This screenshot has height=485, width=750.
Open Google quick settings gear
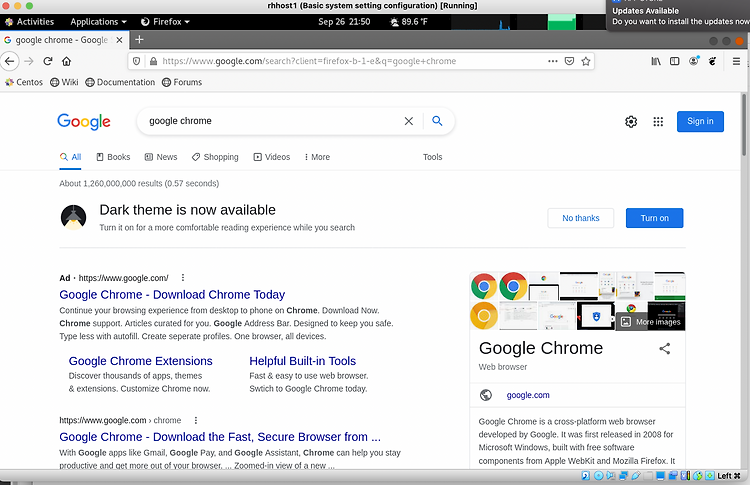(x=631, y=121)
